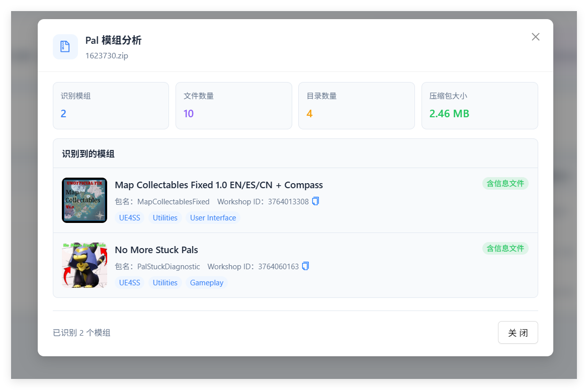Click the 目录数量 value 4
Screen dimensions: 588x390
click(x=309, y=114)
